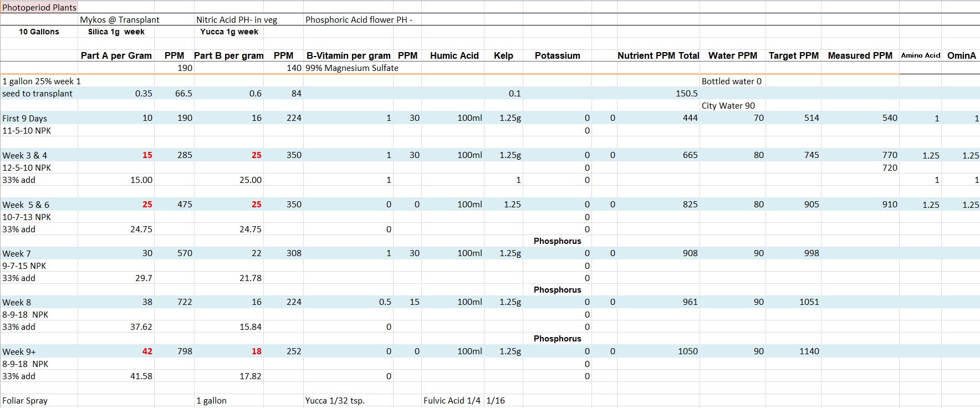Click the 'Target PPM' header

click(794, 55)
